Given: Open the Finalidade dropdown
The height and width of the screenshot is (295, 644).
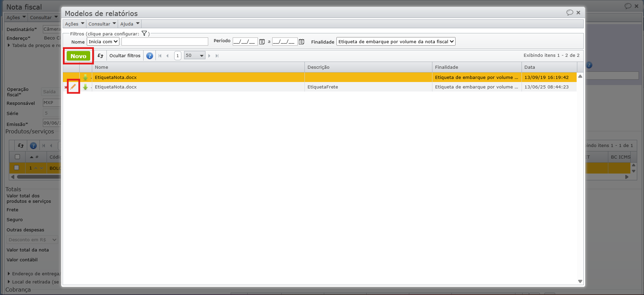Looking at the screenshot, I should (x=396, y=42).
